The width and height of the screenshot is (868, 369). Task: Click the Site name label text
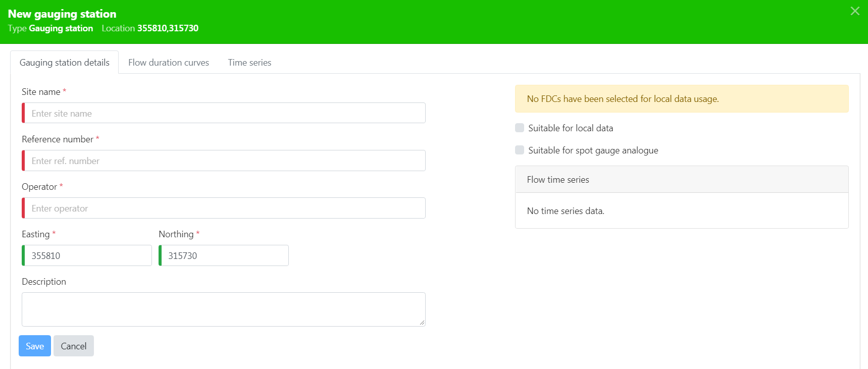point(41,92)
